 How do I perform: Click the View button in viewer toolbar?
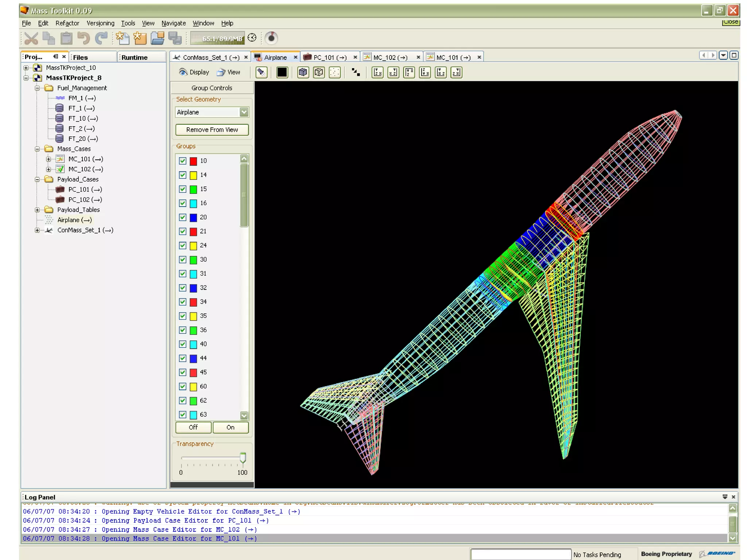229,72
